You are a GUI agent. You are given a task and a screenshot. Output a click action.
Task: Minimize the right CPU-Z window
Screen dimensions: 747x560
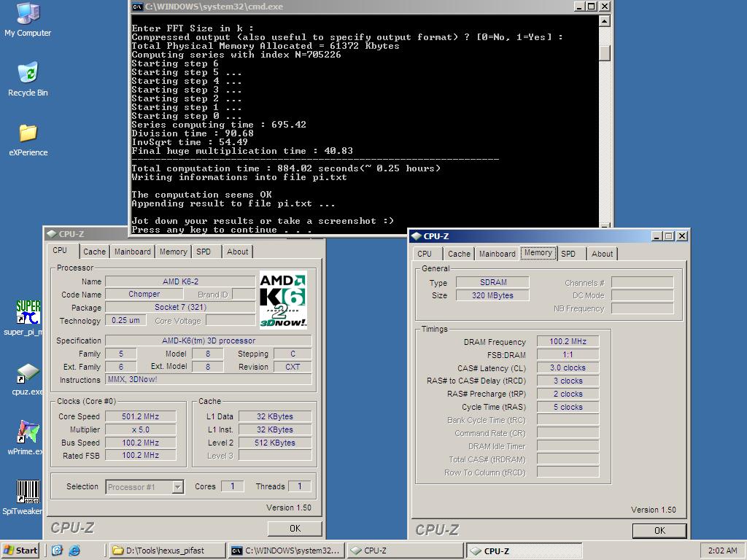point(657,236)
